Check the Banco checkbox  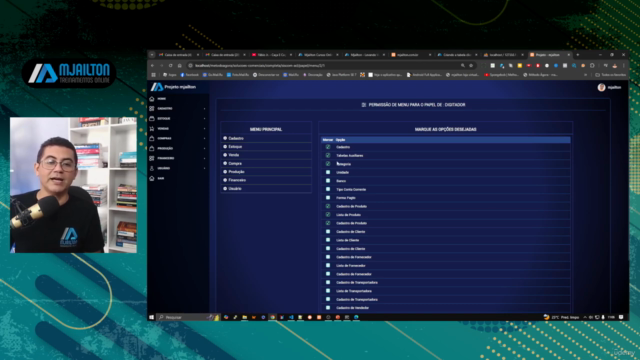pos(328,181)
